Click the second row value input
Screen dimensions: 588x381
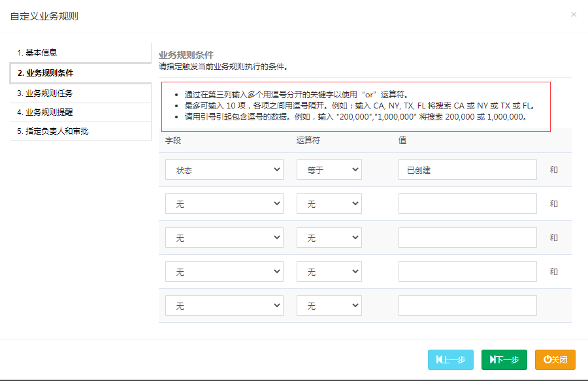click(x=467, y=204)
